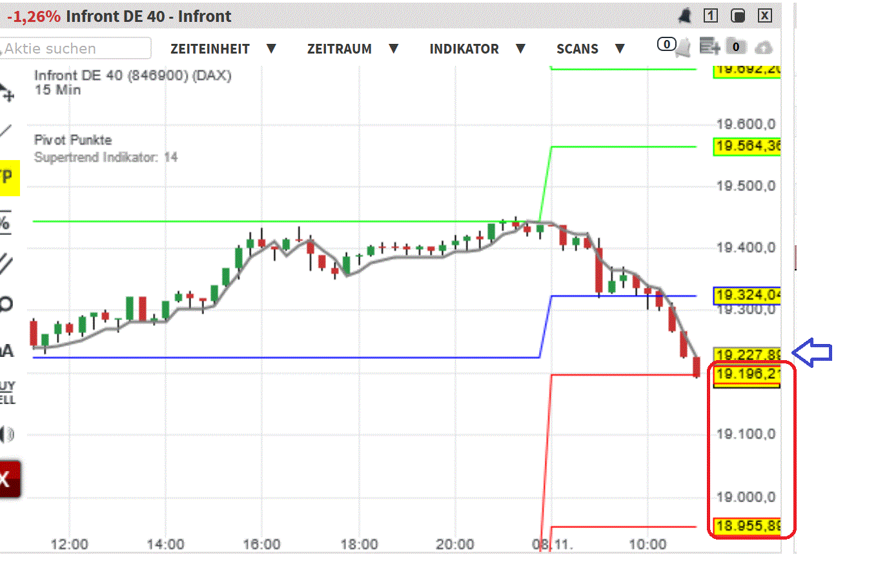This screenshot has width=887, height=588.
Task: Open the ZEITRAUM dropdown menu
Action: pos(339,49)
